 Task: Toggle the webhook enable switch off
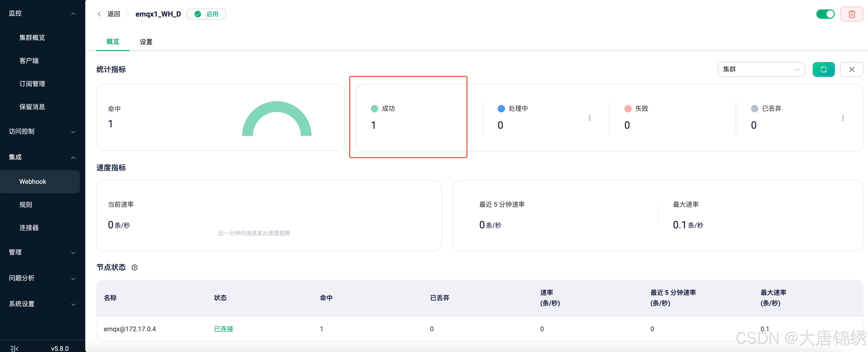(x=825, y=14)
